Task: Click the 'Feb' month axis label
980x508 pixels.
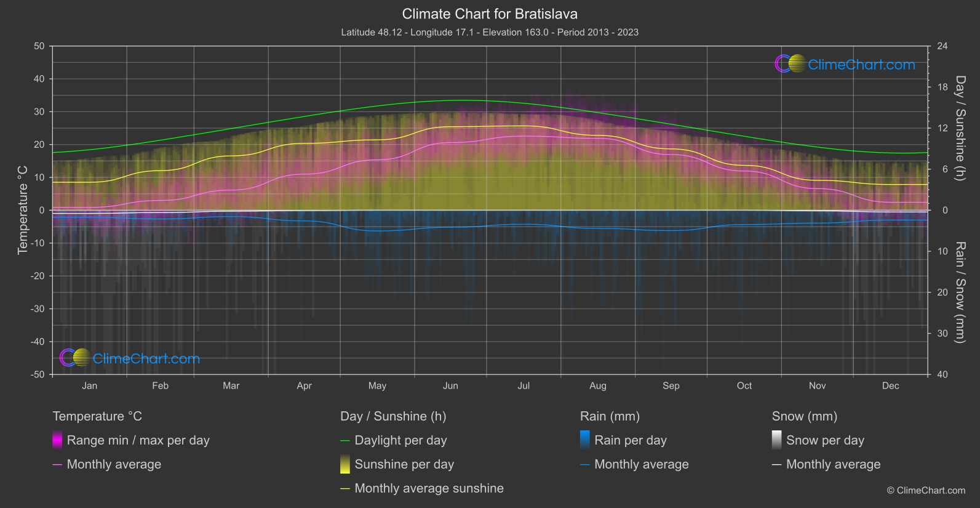Action: pos(161,385)
